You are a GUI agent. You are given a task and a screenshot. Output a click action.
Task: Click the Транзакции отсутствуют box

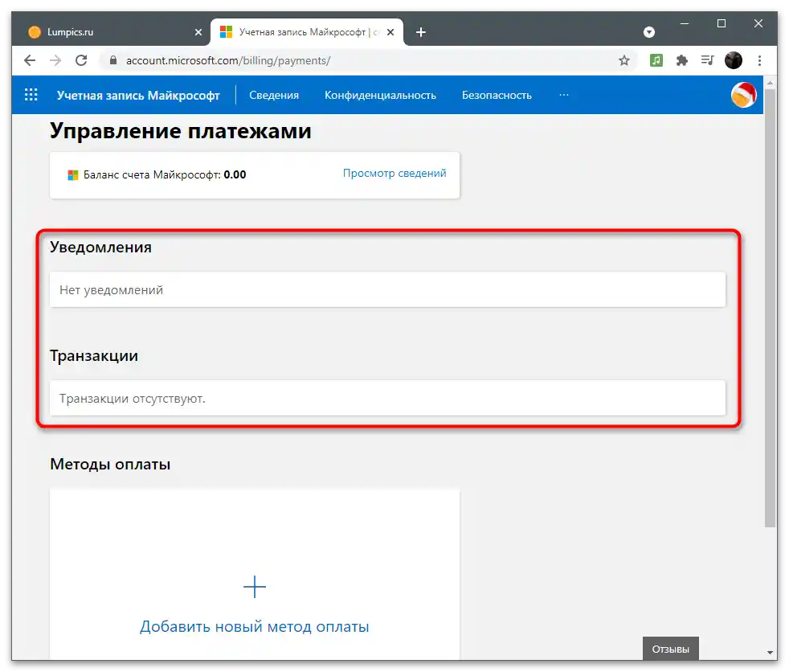pyautogui.click(x=387, y=398)
